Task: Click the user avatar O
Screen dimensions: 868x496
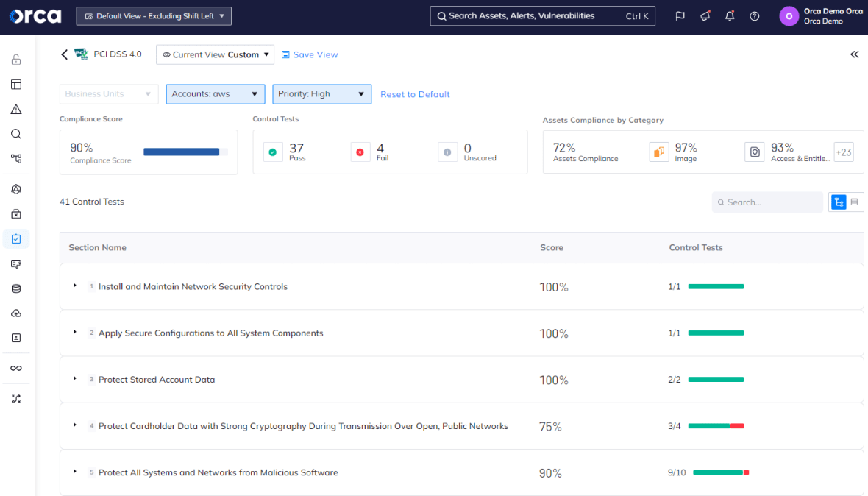Action: [789, 16]
